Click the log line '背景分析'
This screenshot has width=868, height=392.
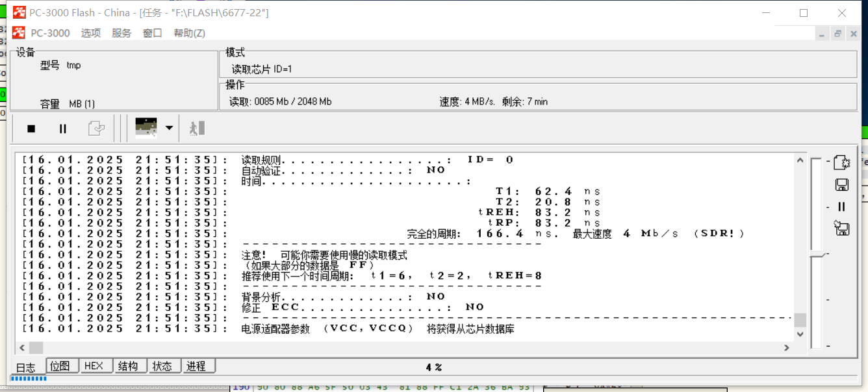[x=343, y=297]
